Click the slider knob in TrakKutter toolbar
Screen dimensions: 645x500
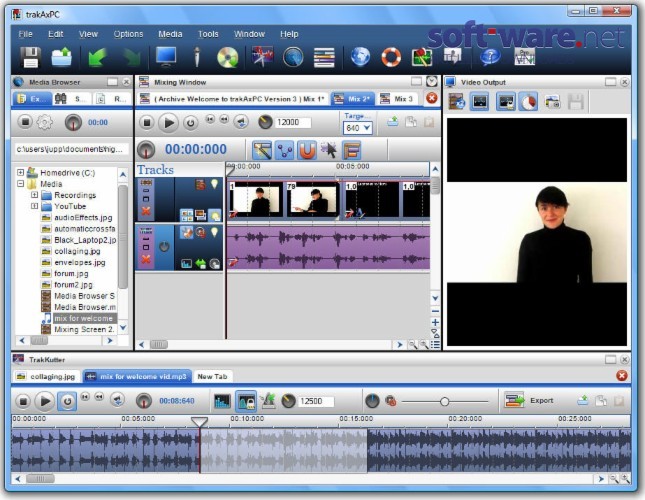[x=444, y=401]
